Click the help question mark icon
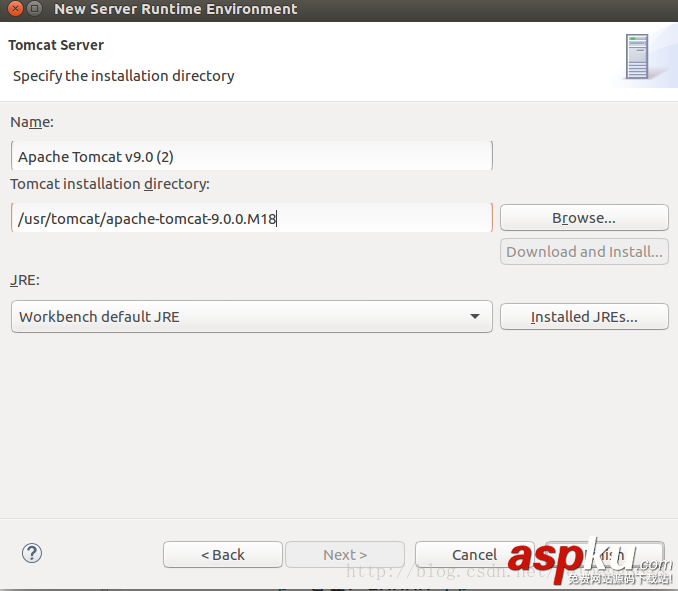The height and width of the screenshot is (591, 678). click(32, 553)
